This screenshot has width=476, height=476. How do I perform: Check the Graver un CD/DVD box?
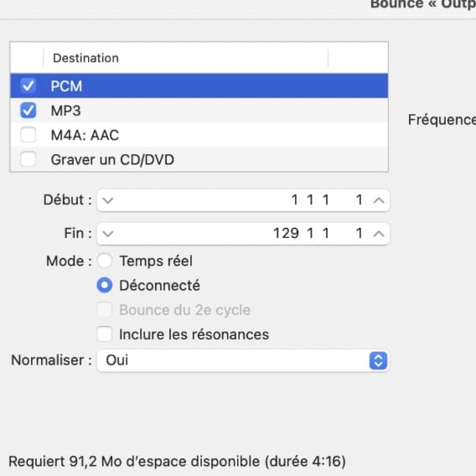click(x=28, y=159)
